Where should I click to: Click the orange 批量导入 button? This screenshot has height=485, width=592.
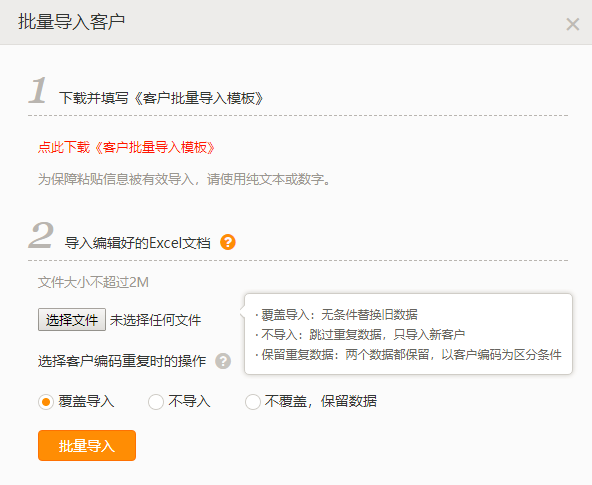87,445
